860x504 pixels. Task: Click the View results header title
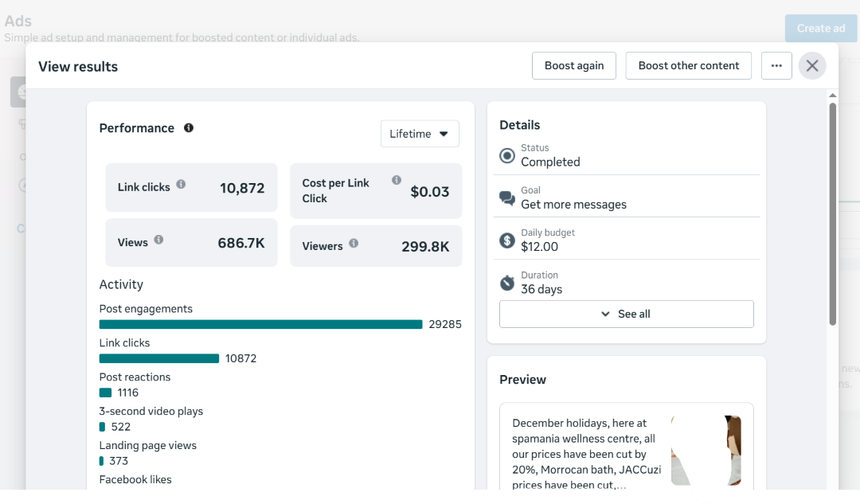point(78,67)
